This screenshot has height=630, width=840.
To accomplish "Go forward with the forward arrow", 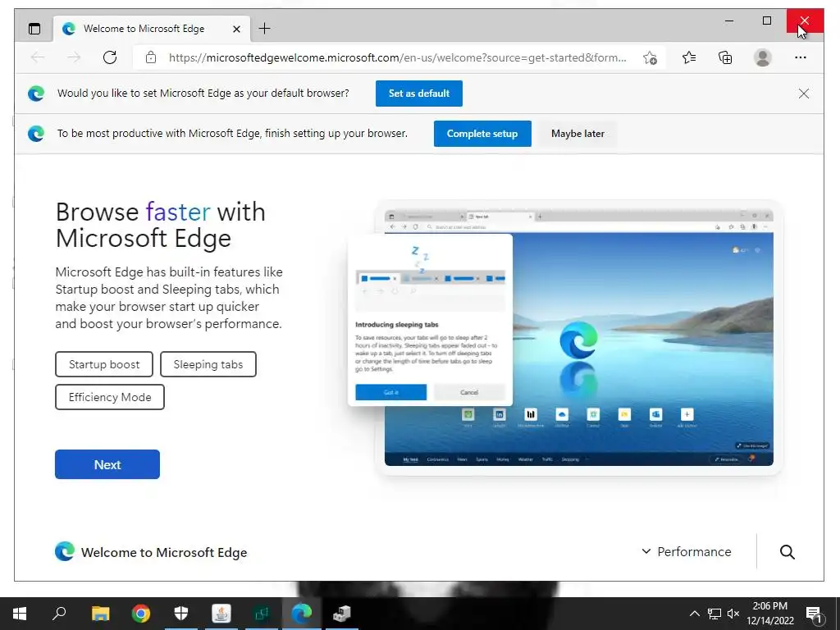I will [x=74, y=57].
